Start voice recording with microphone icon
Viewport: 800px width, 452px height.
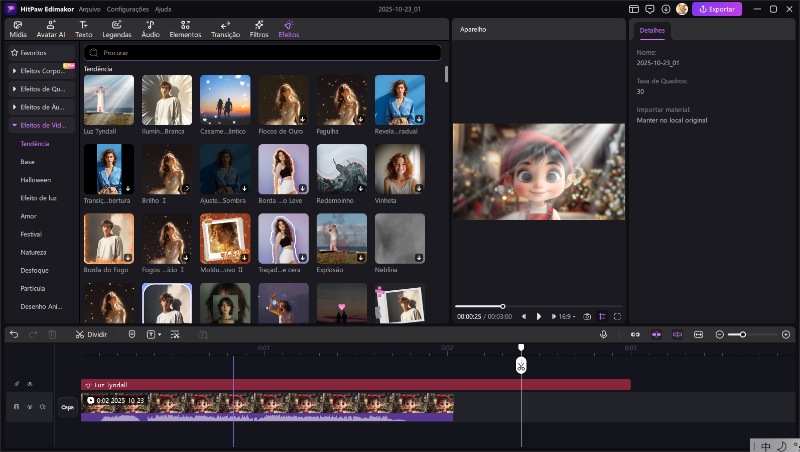tap(604, 334)
